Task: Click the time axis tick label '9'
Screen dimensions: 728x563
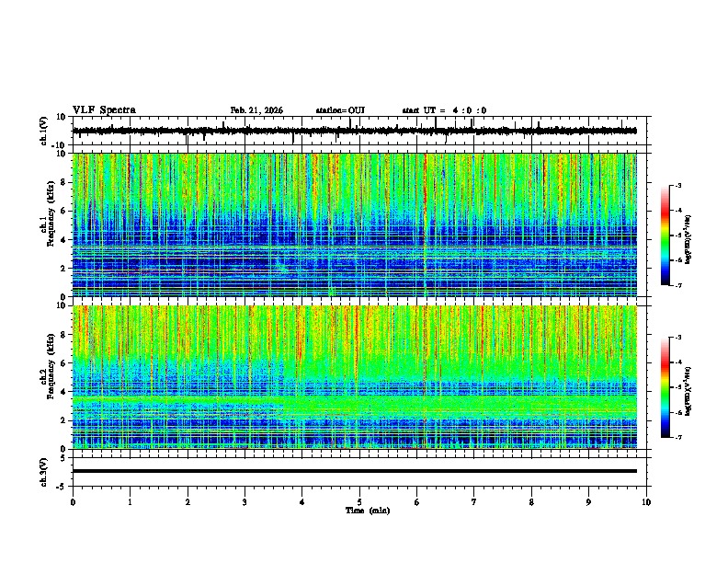Action: tap(588, 502)
